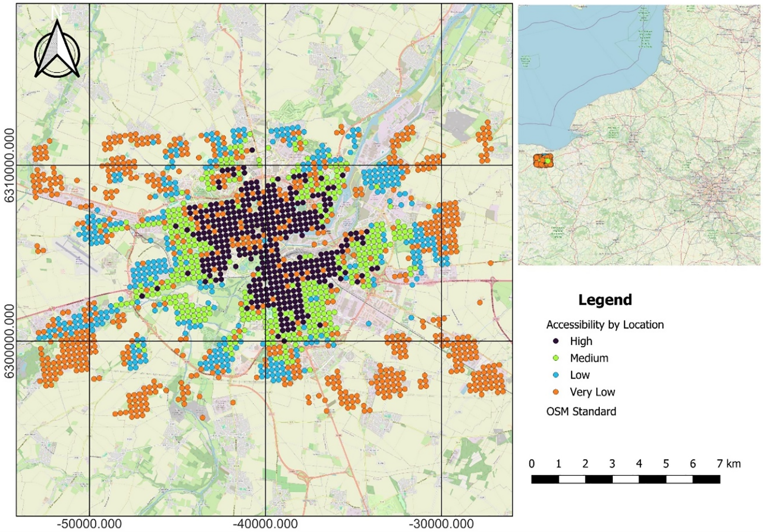Click the north arrow compass symbol
Image resolution: width=763 pixels, height=532 pixels.
click(x=57, y=50)
